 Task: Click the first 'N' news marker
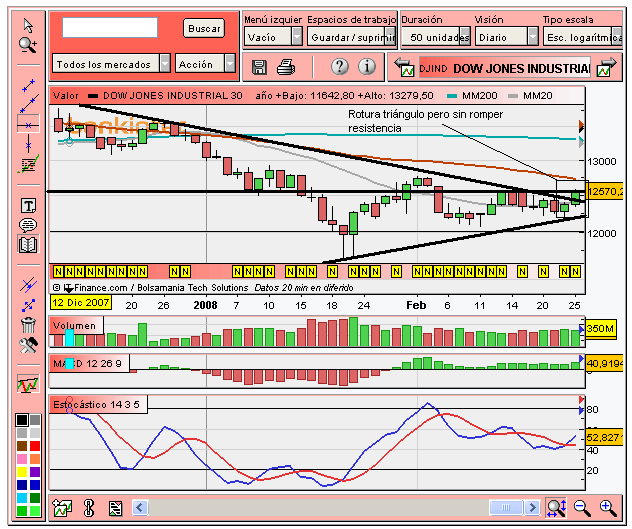58,271
